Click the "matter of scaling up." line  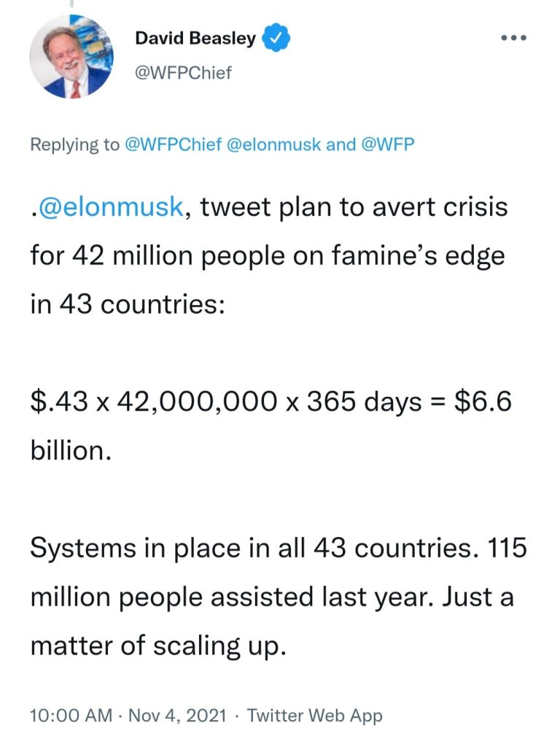(x=155, y=646)
